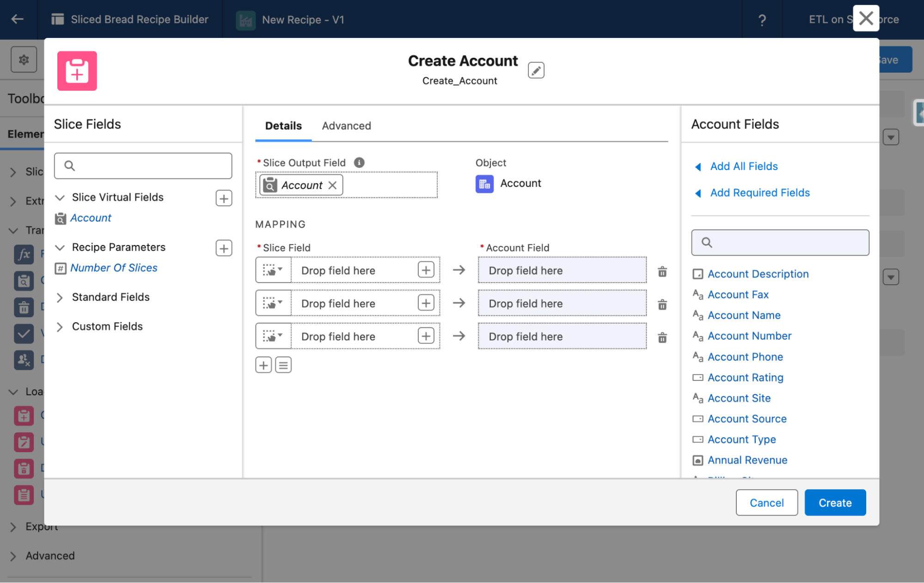Delete the third mapping row
The height and width of the screenshot is (583, 924).
[662, 338]
